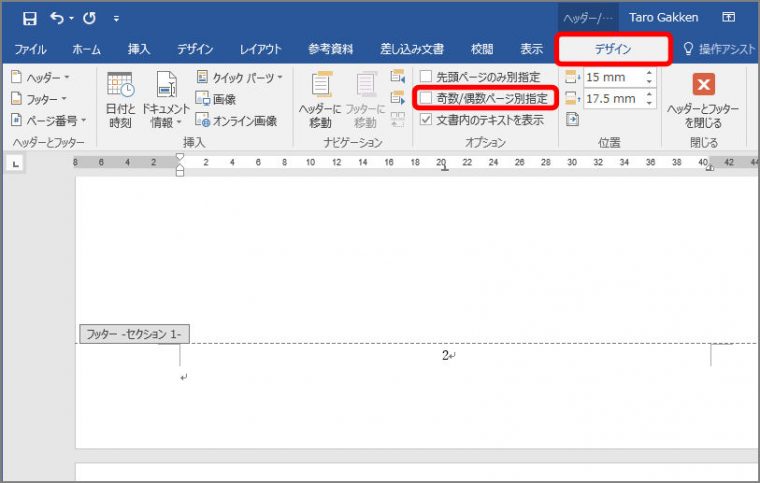Open the 差し込み文書 tab
Image resolution: width=760 pixels, height=483 pixels.
(412, 49)
